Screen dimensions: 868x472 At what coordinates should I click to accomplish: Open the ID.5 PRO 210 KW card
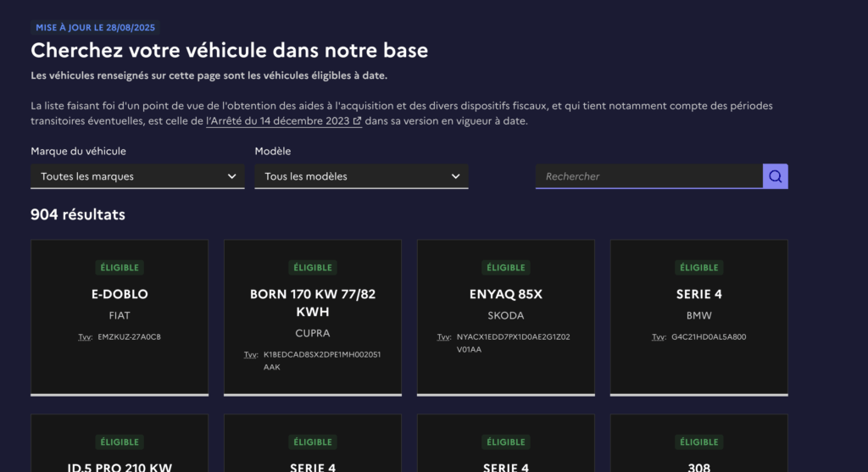click(120, 443)
